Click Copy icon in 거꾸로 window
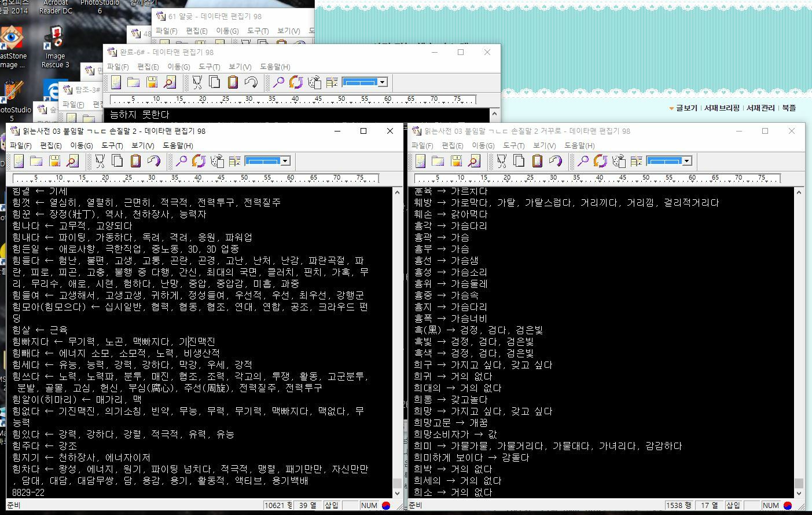The height and width of the screenshot is (515, 812). 519,161
